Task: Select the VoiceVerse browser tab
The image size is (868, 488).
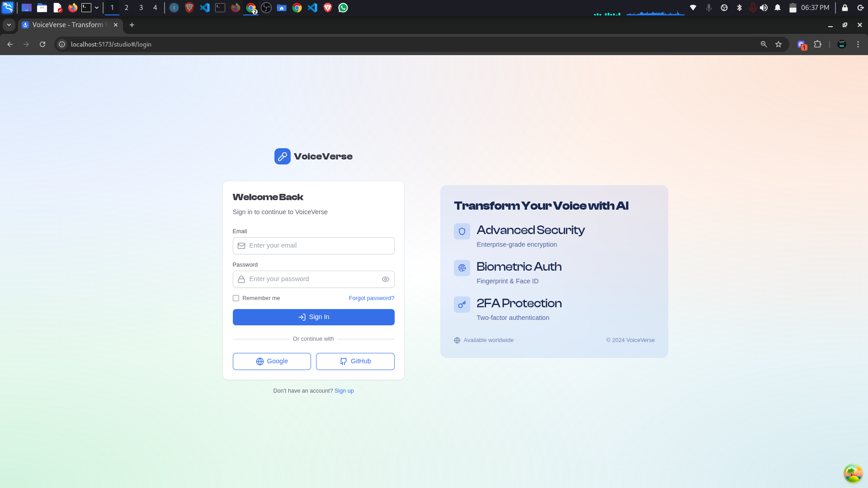Action: pos(68,25)
